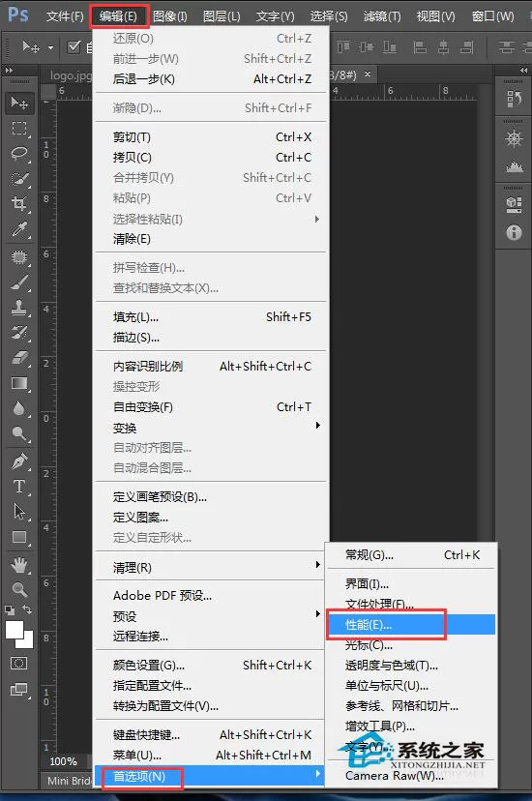532x801 pixels.
Task: Choose 填充(L)... from Edit menu
Action: tap(211, 316)
